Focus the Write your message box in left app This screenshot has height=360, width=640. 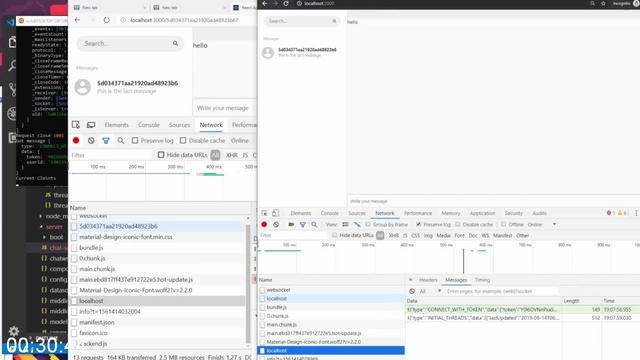tap(224, 108)
